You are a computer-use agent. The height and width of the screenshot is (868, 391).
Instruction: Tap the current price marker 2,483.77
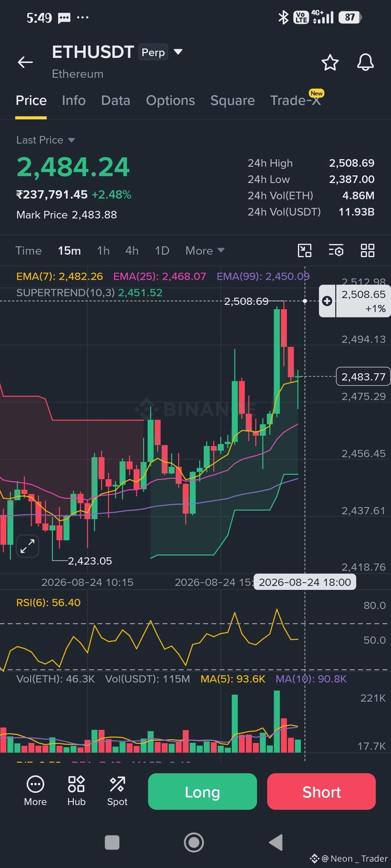pos(363,376)
